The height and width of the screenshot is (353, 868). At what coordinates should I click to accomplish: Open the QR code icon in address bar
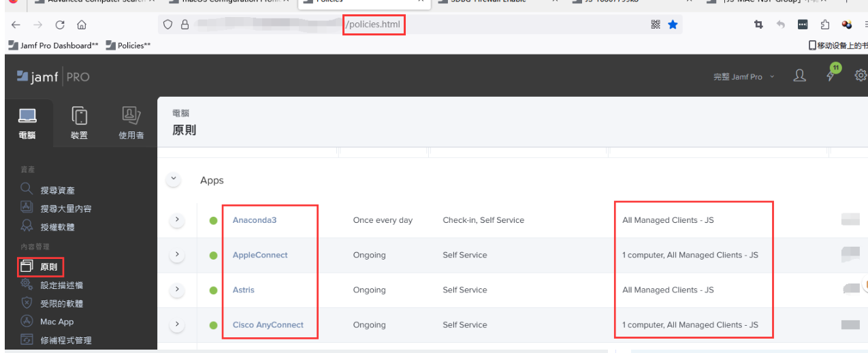656,25
